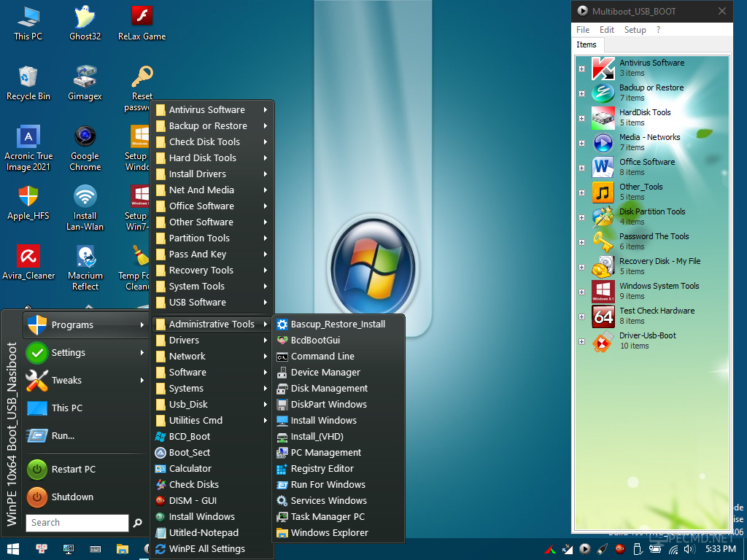Image resolution: width=747 pixels, height=560 pixels.
Task: Click the search magnifier icon in start menu
Action: pyautogui.click(x=138, y=523)
